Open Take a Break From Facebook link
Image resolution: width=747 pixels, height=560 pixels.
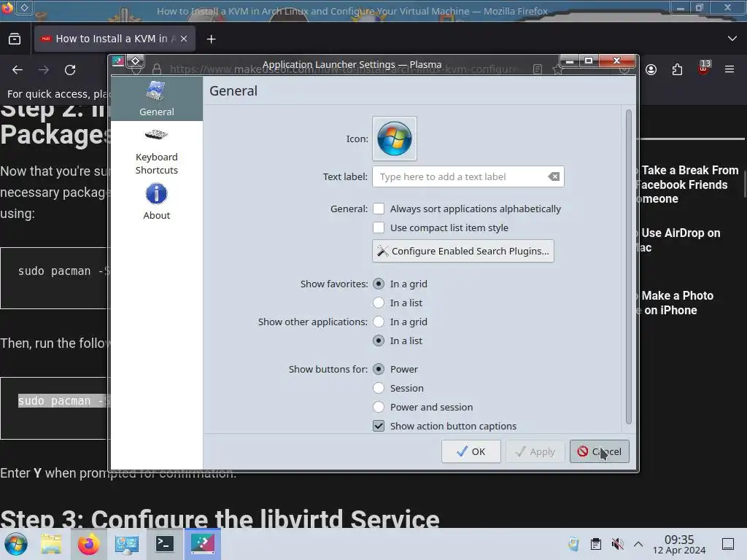pos(689,184)
